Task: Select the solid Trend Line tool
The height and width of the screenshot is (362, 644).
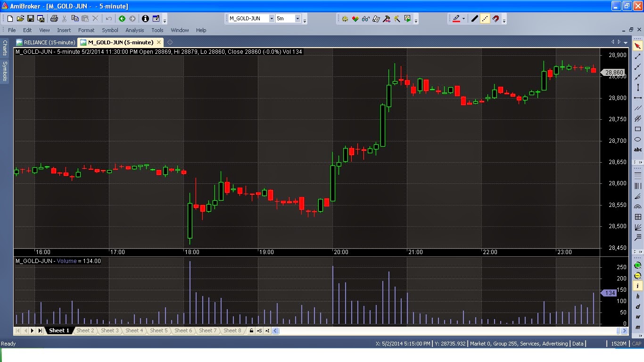Action: [474, 18]
